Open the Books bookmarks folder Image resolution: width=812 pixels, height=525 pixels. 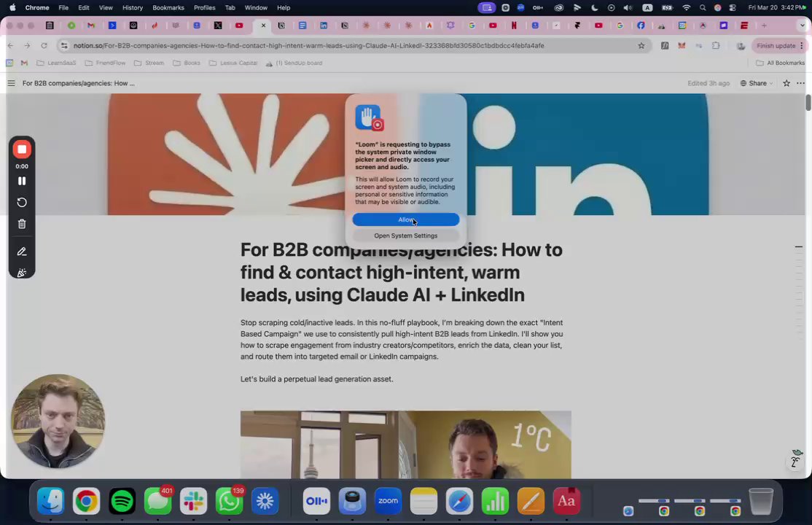[187, 63]
